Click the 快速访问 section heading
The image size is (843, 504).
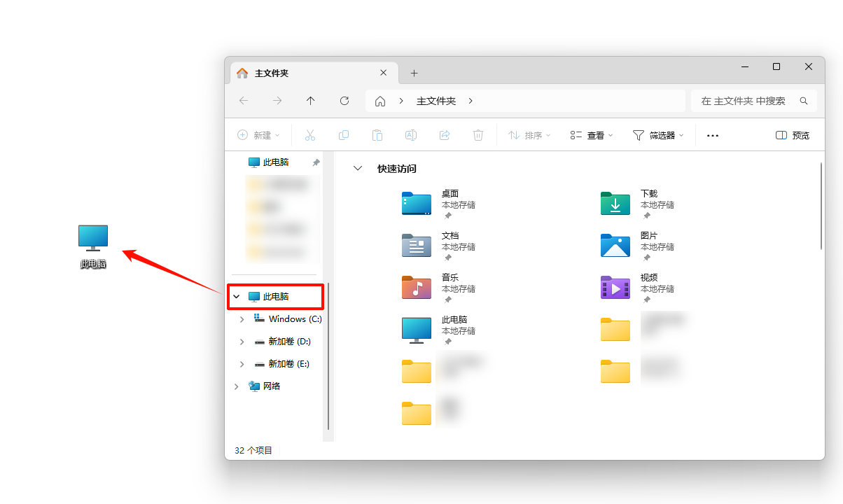tap(396, 169)
